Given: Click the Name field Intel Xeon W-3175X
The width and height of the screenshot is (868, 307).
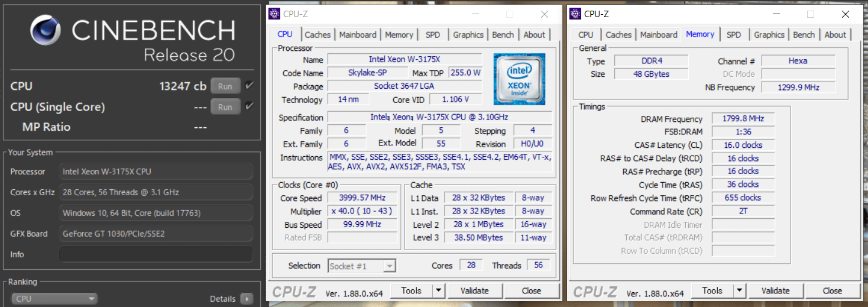Looking at the screenshot, I should pyautogui.click(x=405, y=60).
